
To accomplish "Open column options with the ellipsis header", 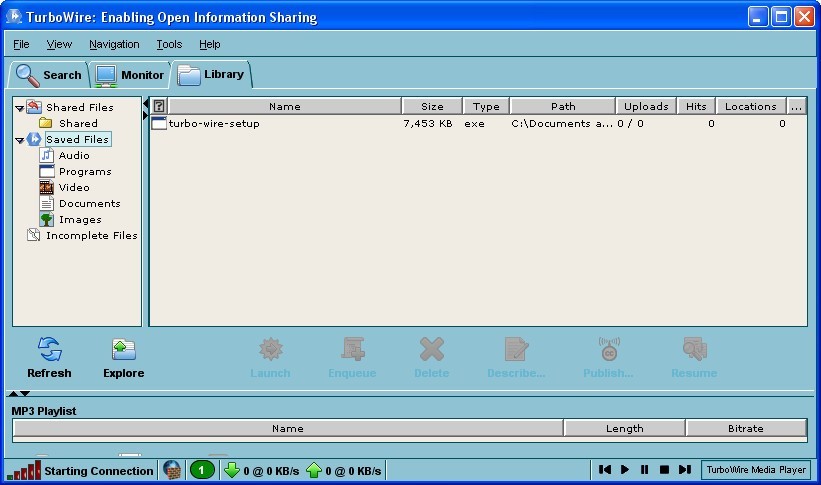I will pyautogui.click(x=796, y=106).
